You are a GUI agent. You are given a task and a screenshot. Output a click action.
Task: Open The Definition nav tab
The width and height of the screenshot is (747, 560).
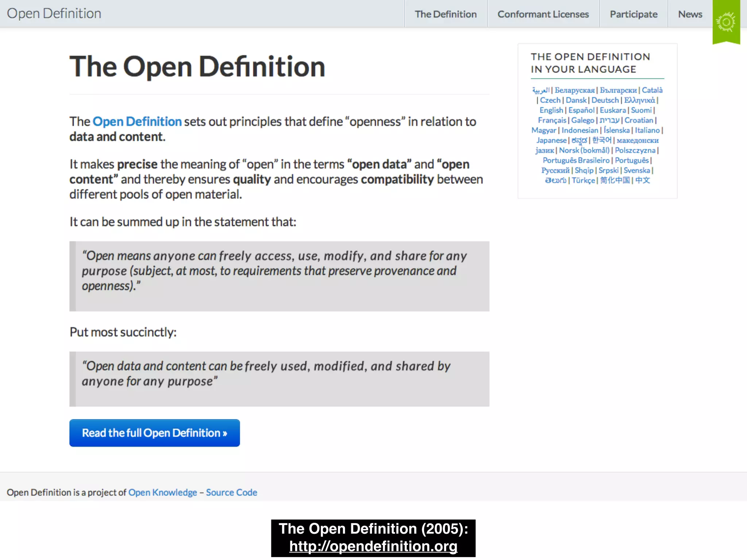pyautogui.click(x=446, y=14)
